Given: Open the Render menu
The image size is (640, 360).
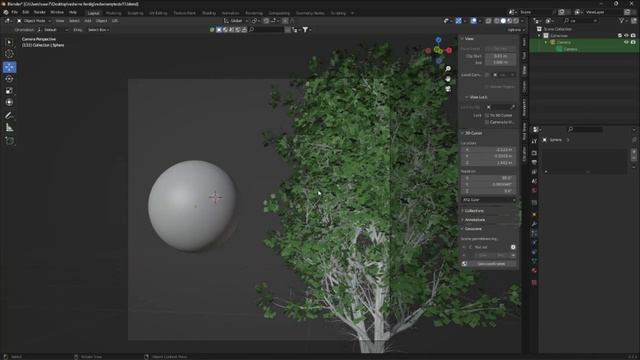Looking at the screenshot, I should (x=40, y=12).
